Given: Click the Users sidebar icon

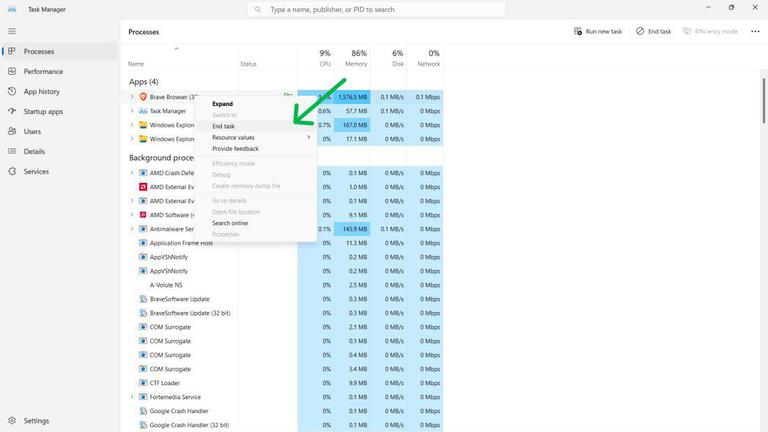Looking at the screenshot, I should click(x=12, y=131).
